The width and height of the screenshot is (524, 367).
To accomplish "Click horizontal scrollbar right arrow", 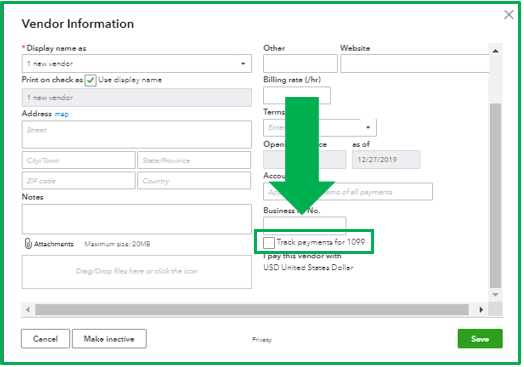I will 481,310.
